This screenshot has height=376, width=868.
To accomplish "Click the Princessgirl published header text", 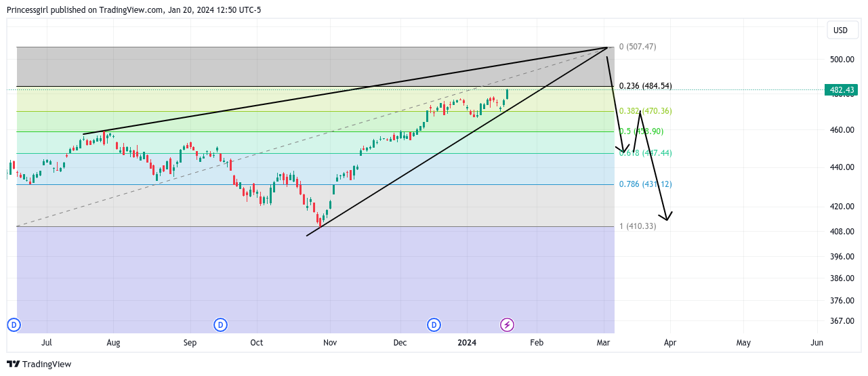I will 134,9.
